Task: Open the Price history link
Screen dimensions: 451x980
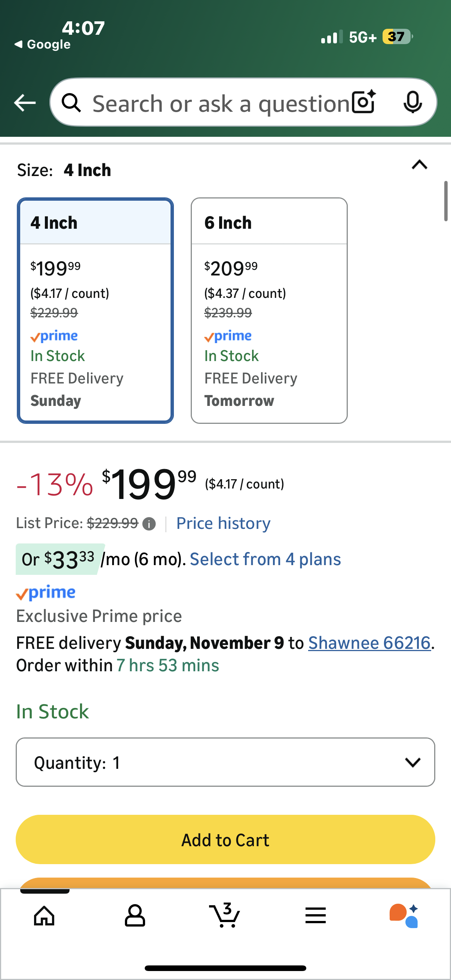Action: point(223,524)
